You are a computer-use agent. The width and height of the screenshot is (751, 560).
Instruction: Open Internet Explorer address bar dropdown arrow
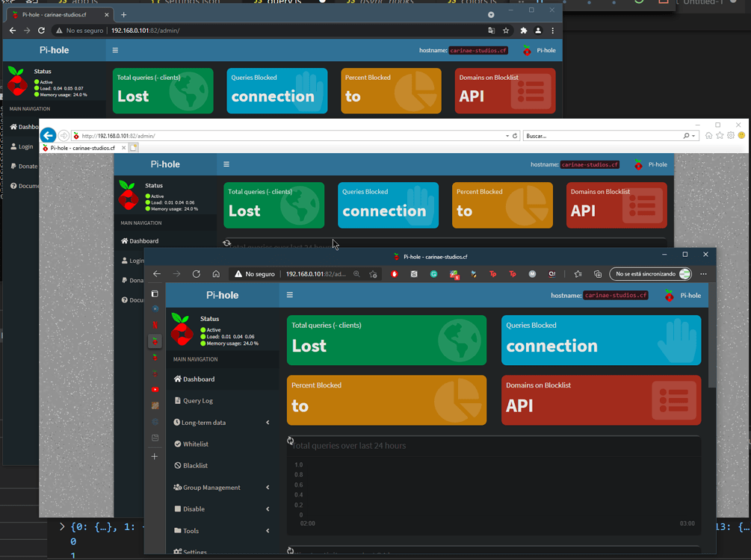[x=507, y=136]
